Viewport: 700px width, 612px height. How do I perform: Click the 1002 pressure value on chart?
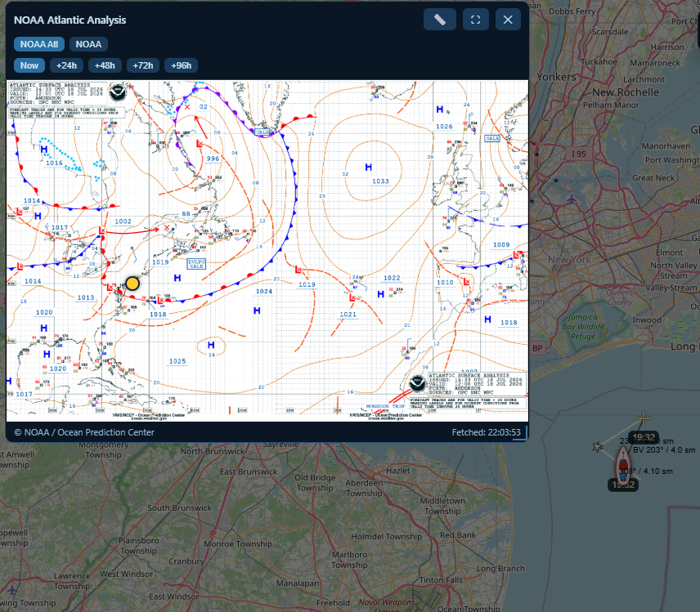click(x=123, y=221)
